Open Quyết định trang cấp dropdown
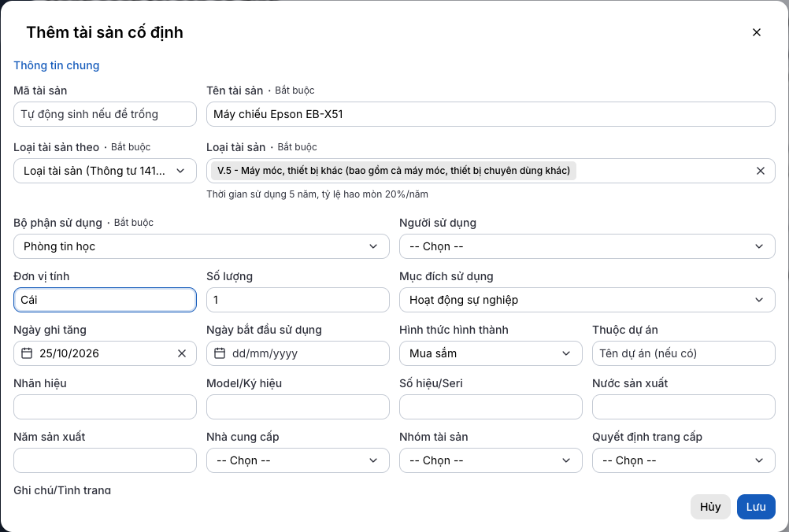Image resolution: width=789 pixels, height=532 pixels. [x=683, y=460]
